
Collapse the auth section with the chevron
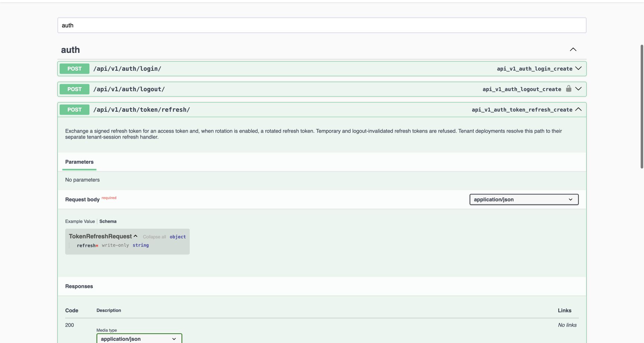[573, 50]
